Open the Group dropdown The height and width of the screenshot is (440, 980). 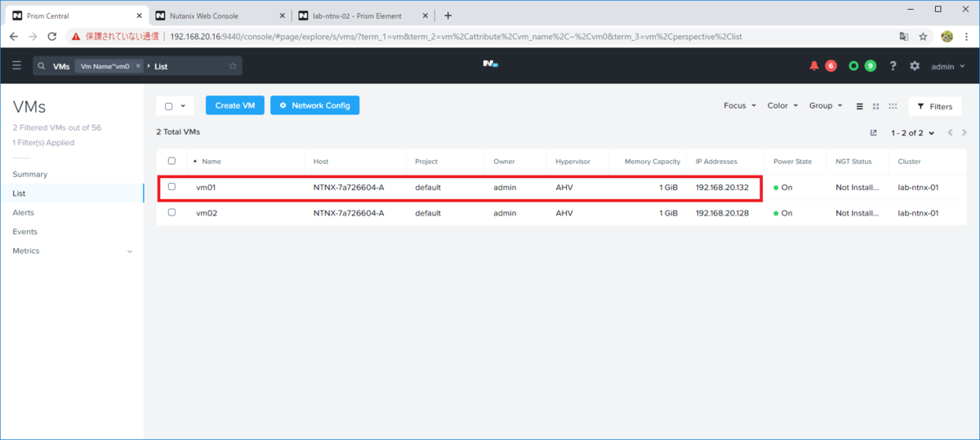pyautogui.click(x=826, y=106)
